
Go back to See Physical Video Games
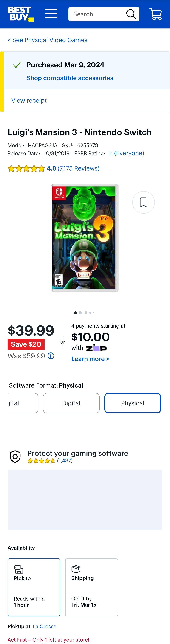pos(47,40)
